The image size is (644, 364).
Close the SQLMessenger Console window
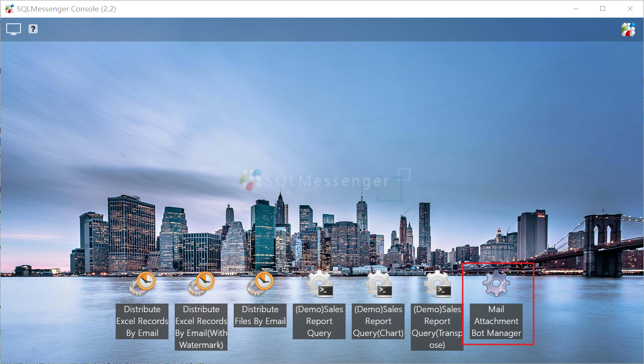[630, 9]
